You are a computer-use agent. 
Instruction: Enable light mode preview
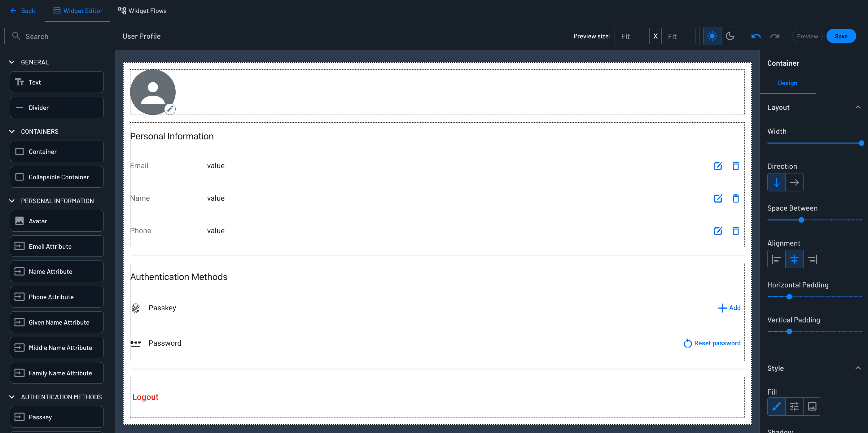click(712, 36)
